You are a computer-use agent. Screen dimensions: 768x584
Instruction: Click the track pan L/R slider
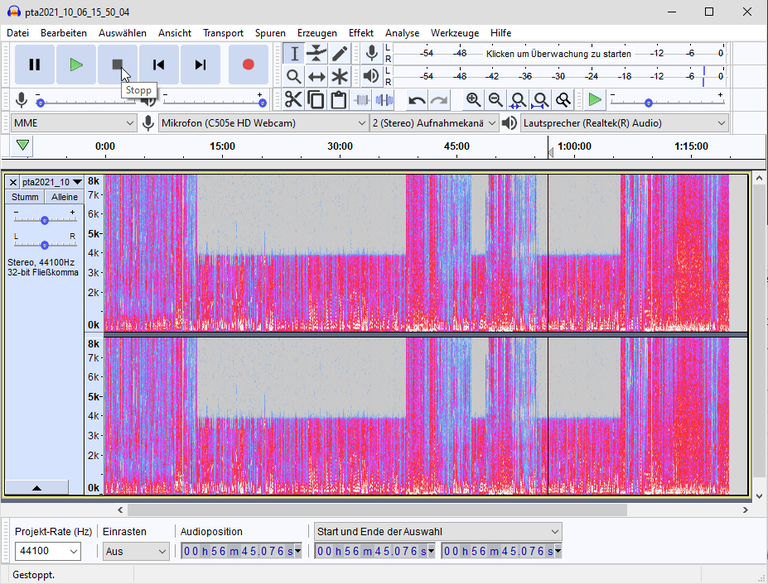(45, 244)
